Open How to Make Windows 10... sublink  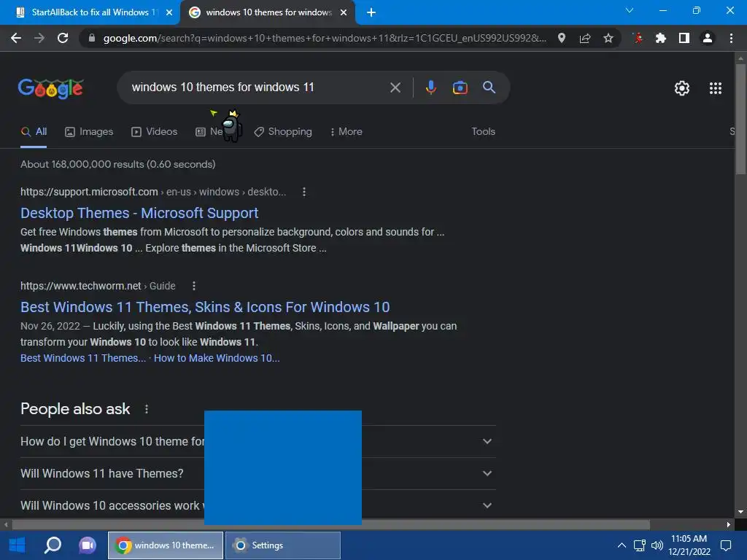(x=217, y=358)
